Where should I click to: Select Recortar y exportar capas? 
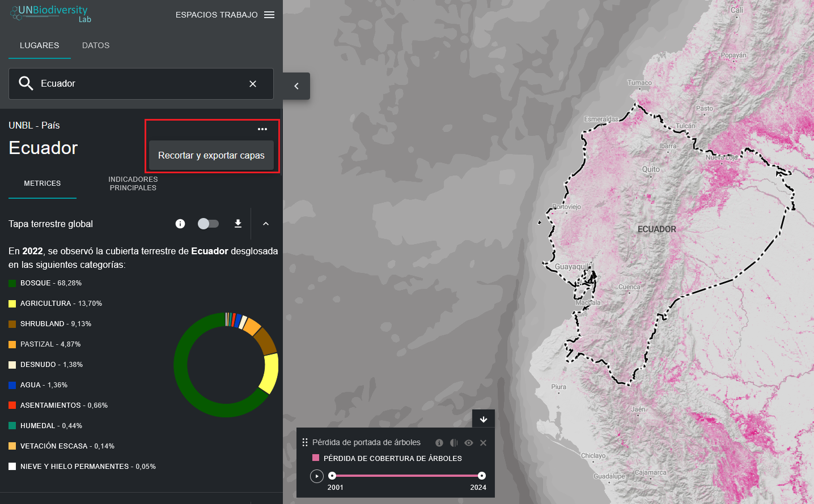211,156
